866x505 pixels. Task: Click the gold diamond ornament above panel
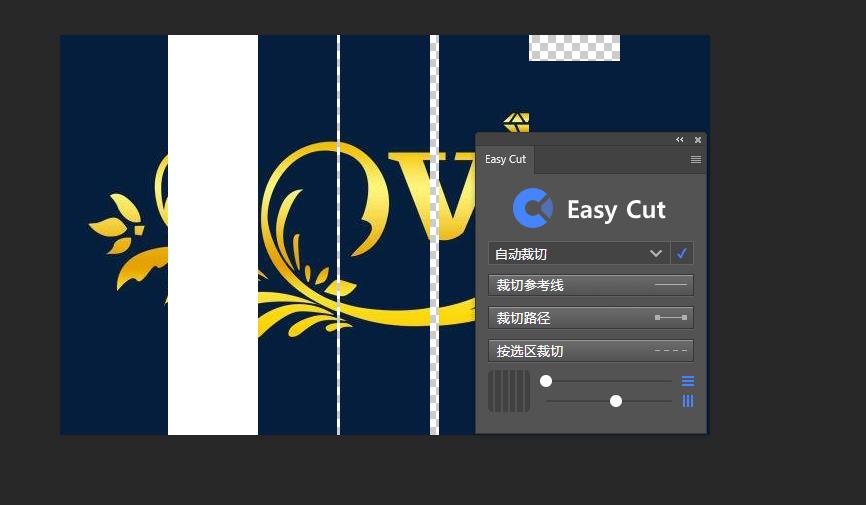coord(516,122)
